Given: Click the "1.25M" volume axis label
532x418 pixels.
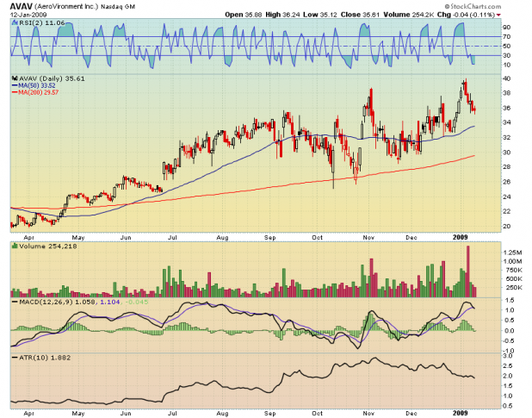Looking at the screenshot, I should (x=513, y=253).
